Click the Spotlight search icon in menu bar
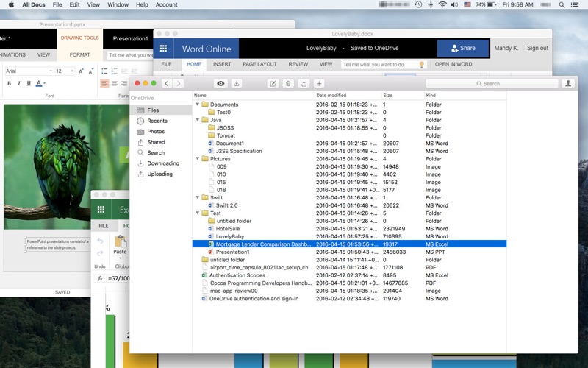Image resolution: width=588 pixels, height=368 pixels. (562, 4)
